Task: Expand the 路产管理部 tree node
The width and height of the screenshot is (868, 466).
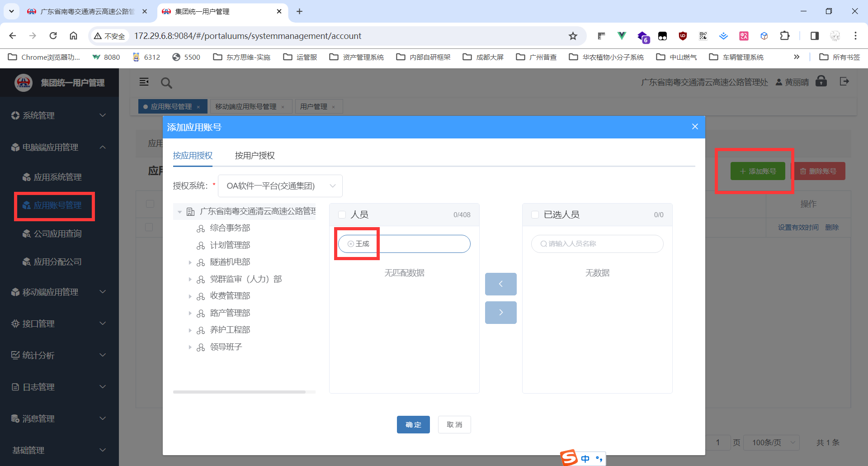Action: (x=190, y=313)
